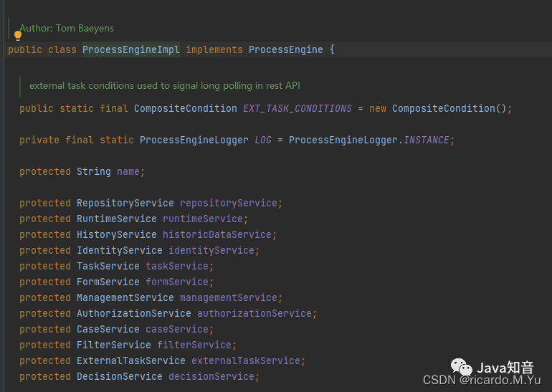Image resolution: width=552 pixels, height=392 pixels.
Task: Click the WeChat logo watermark
Action: [467, 368]
